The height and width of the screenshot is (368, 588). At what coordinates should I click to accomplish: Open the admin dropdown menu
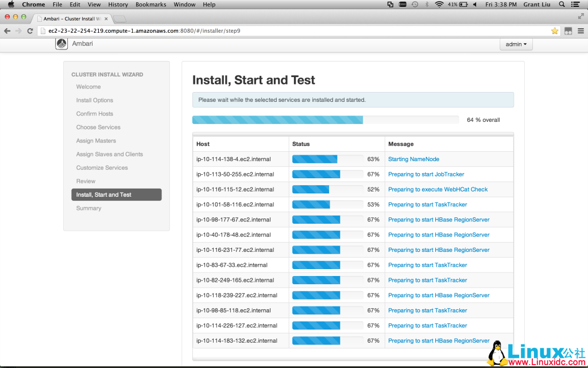515,44
